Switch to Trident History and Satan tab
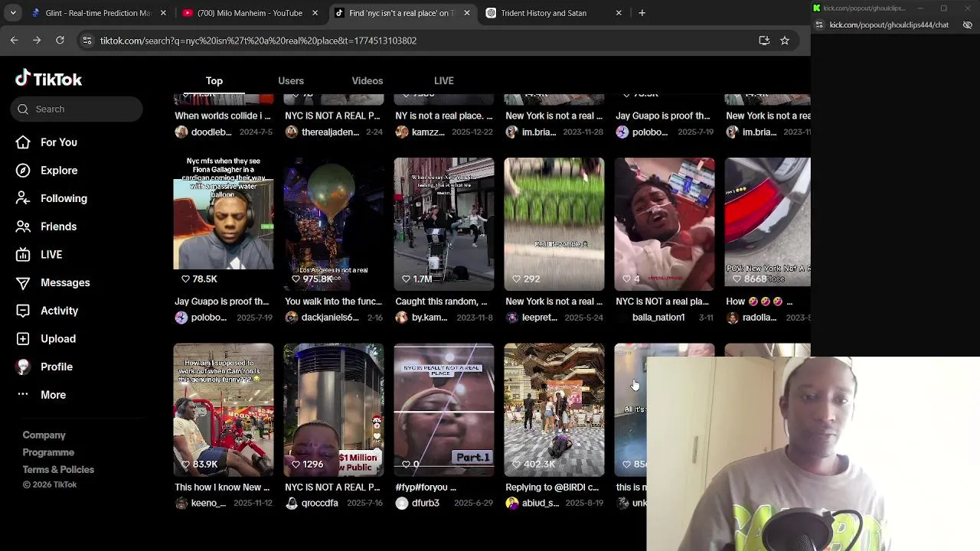 (554, 13)
